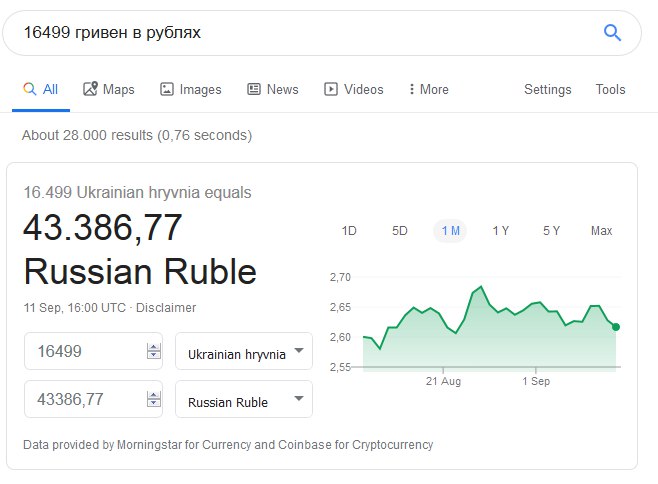This screenshot has width=658, height=484.
Task: Click the stepper arrows beside 43386,77
Action: (154, 399)
